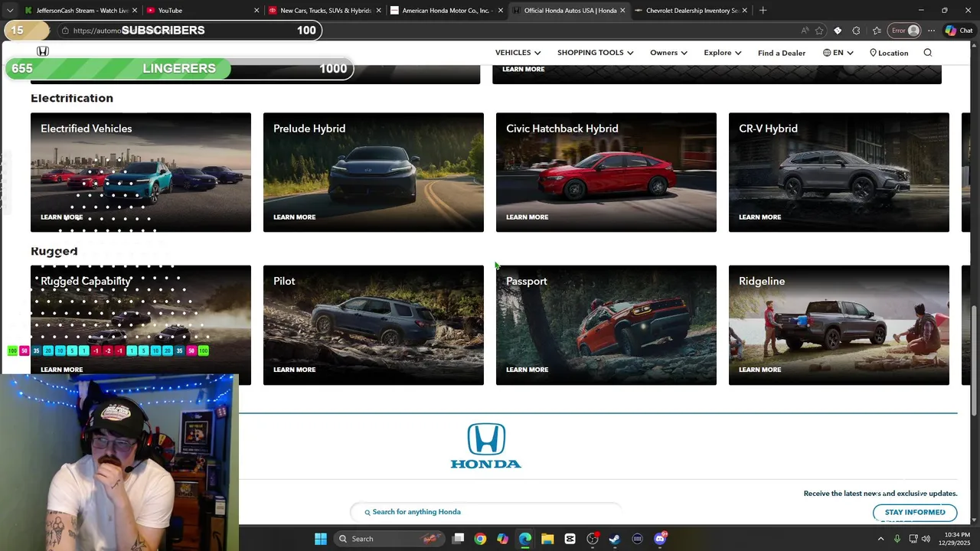Add this page to browser favorites star
Viewport: 980px width, 551px height.
point(819,31)
